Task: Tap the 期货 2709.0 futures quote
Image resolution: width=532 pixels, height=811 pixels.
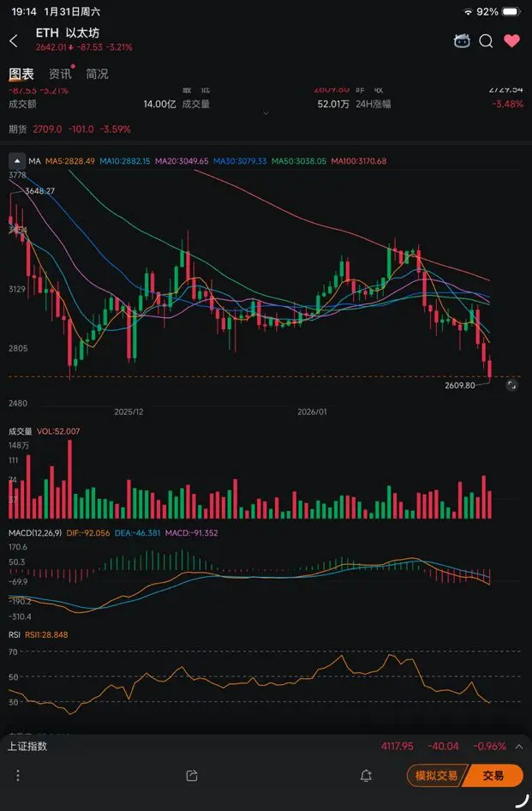Action: (69, 129)
